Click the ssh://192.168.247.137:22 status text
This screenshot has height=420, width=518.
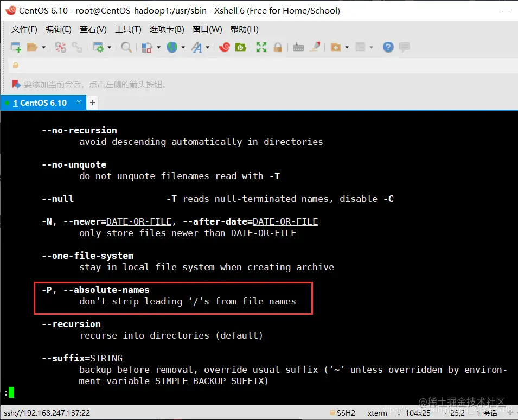click(x=47, y=413)
